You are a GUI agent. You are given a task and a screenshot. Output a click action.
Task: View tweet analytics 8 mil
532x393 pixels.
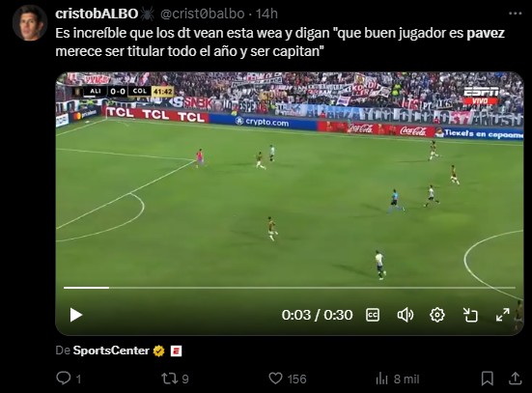pyautogui.click(x=397, y=379)
